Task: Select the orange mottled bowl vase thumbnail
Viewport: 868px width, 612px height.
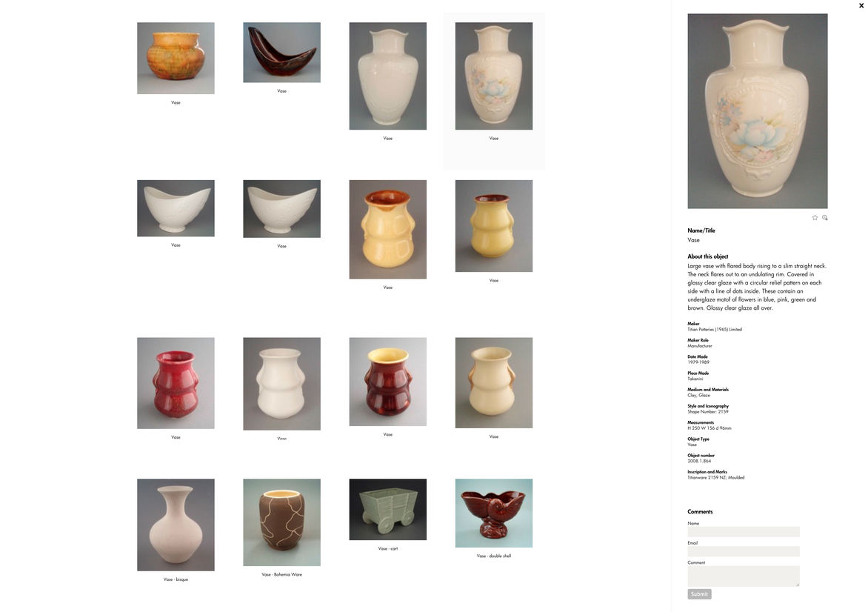Action: pyautogui.click(x=176, y=58)
